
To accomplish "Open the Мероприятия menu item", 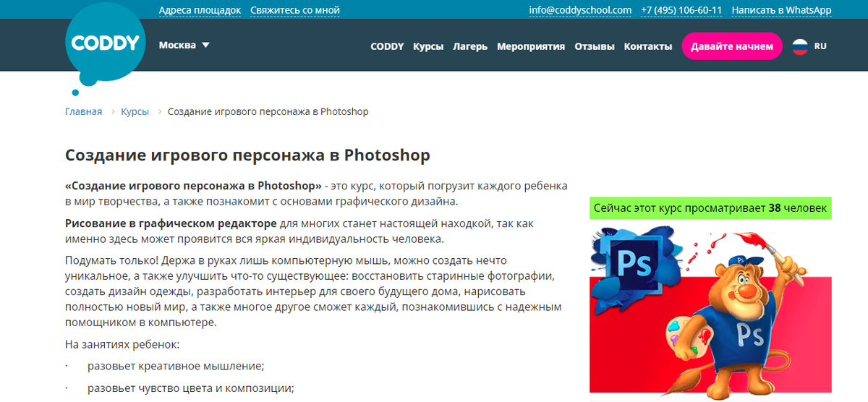I will [531, 46].
